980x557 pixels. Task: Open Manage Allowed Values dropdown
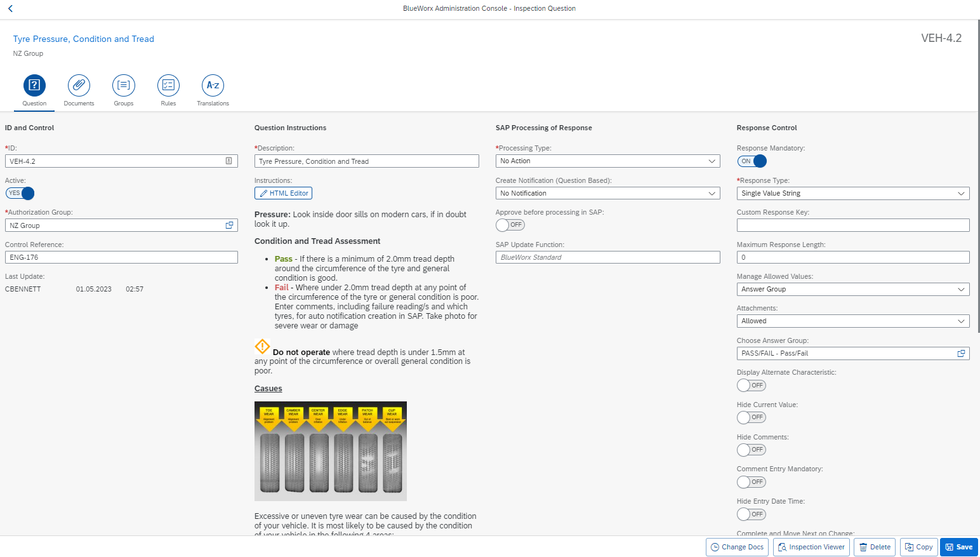tap(961, 289)
